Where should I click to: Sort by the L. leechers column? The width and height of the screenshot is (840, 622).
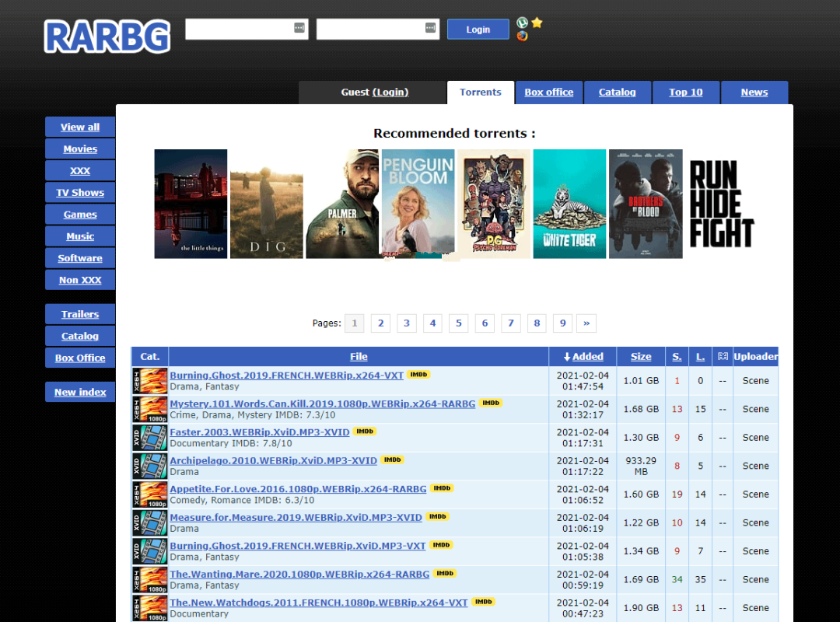click(x=700, y=356)
